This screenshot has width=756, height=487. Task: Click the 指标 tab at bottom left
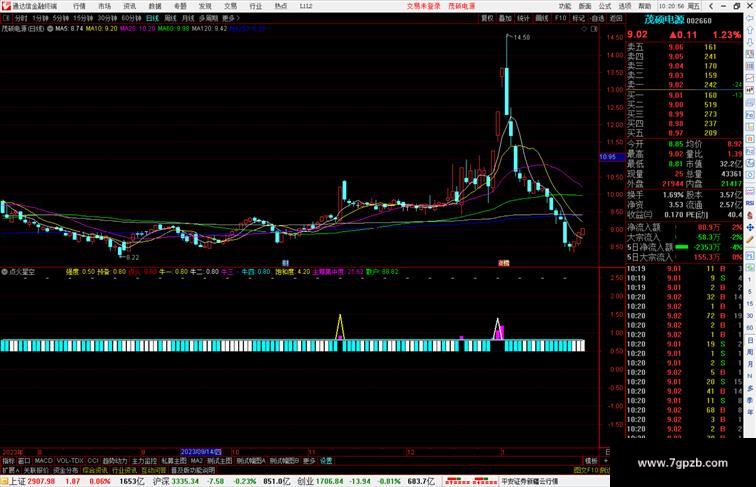click(8, 461)
